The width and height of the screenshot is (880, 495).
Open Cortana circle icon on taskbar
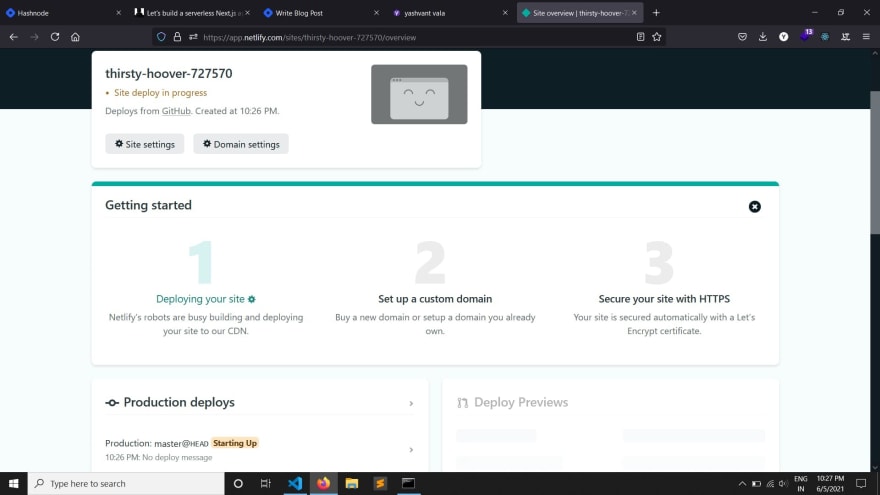pos(238,483)
